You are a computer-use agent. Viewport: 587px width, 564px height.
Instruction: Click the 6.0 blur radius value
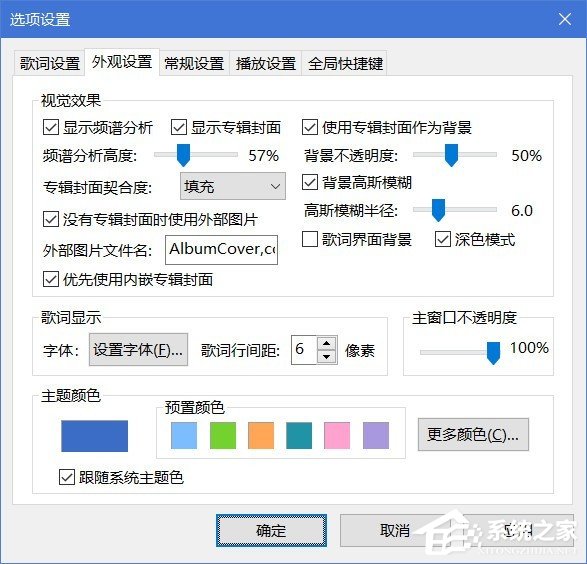[522, 211]
